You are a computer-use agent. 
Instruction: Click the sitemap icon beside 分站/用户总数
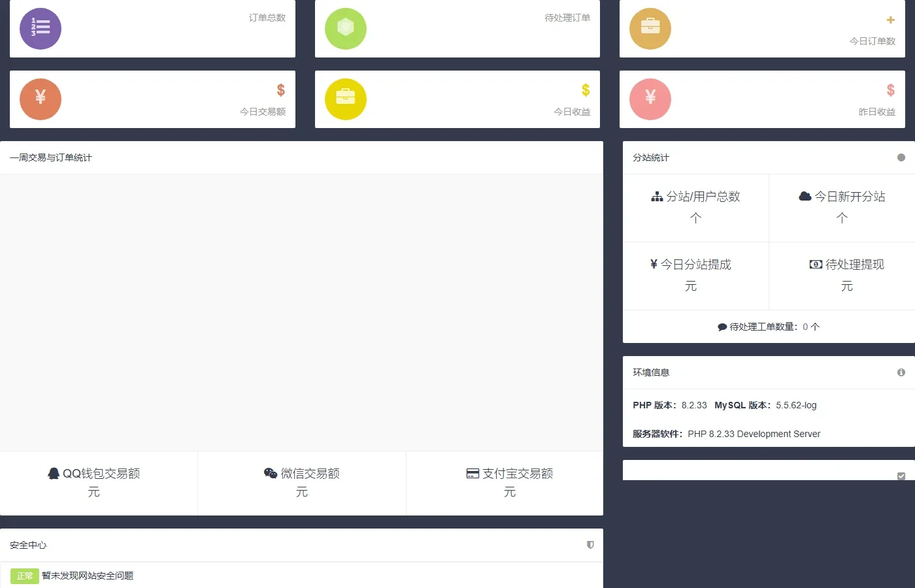pyautogui.click(x=657, y=197)
